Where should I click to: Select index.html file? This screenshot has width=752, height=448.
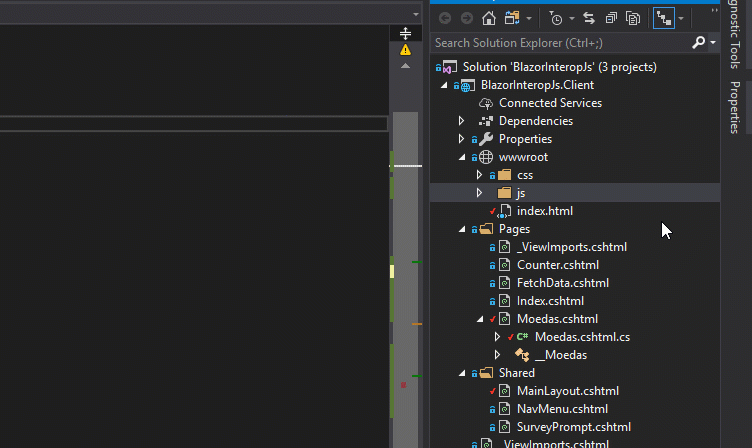pos(544,211)
